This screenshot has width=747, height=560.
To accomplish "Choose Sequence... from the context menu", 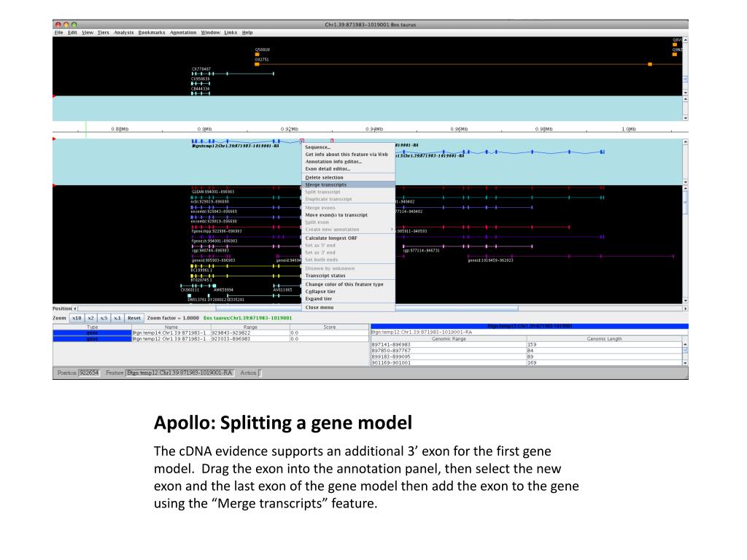I will tap(348, 147).
